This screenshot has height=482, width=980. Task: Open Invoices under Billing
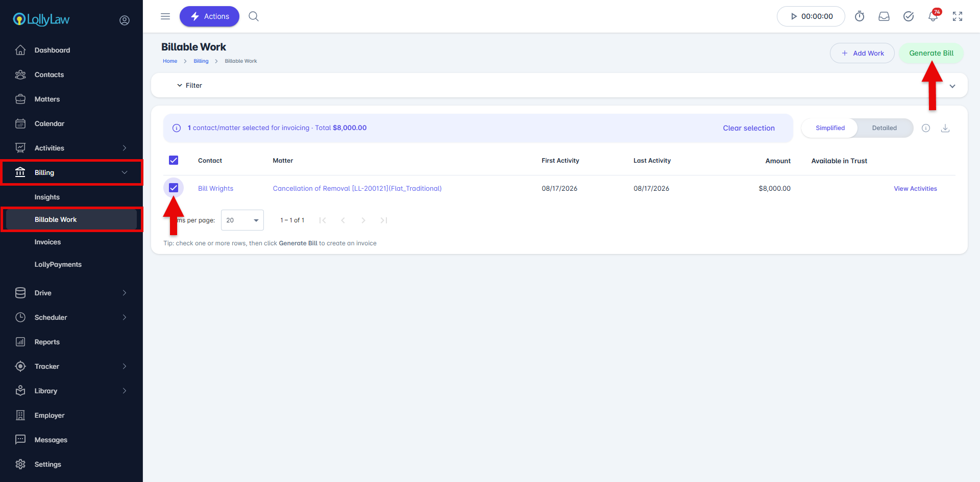(x=47, y=242)
